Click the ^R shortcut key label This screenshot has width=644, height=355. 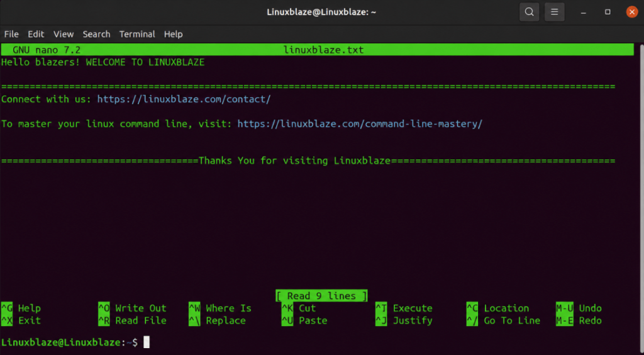click(104, 320)
